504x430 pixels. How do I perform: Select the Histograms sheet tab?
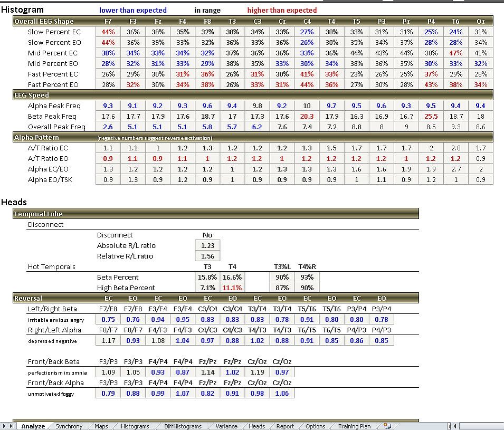(135, 426)
